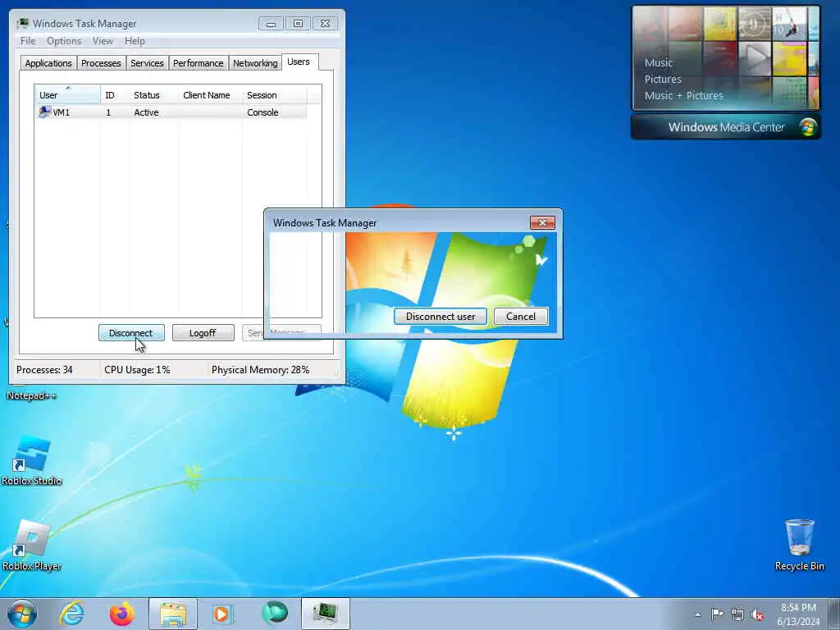Screen dimensions: 840x630
Task: Open the Options menu
Action: (x=64, y=41)
